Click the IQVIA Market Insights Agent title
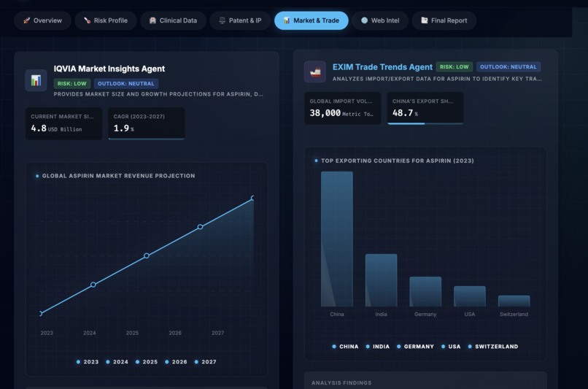This screenshot has height=389, width=588. [109, 69]
